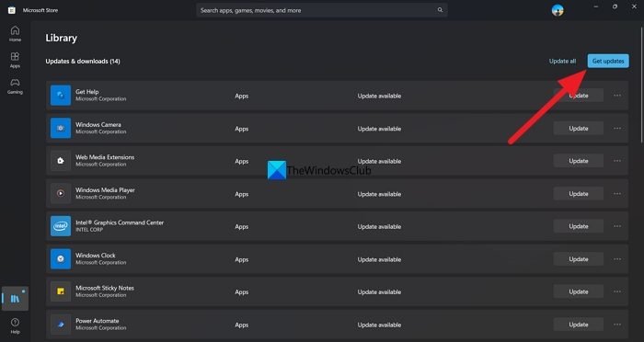644x342 pixels.
Task: Update Web Media Extensions
Action: (579, 161)
